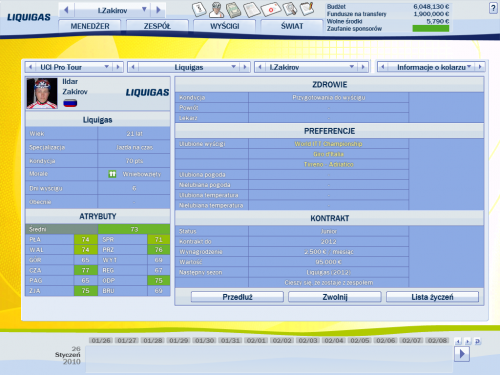Image resolution: width=500 pixels, height=375 pixels.
Task: Select date 02/03 on the calendar timeline
Action: pyautogui.click(x=308, y=340)
